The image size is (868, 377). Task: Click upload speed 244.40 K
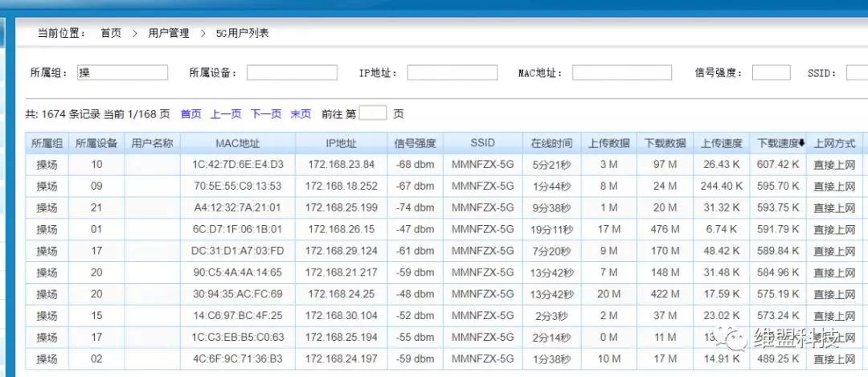click(x=721, y=186)
